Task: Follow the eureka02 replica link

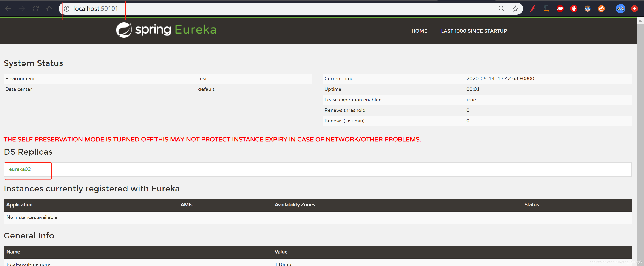Action: click(20, 169)
